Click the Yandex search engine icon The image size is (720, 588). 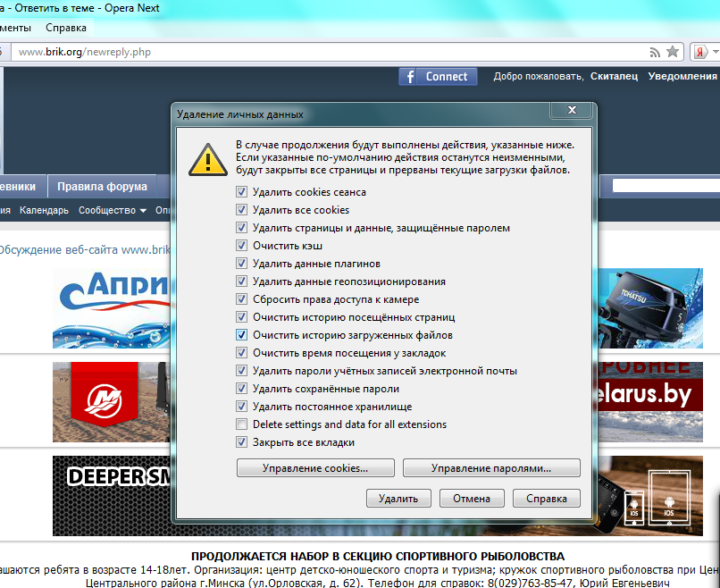point(703,52)
